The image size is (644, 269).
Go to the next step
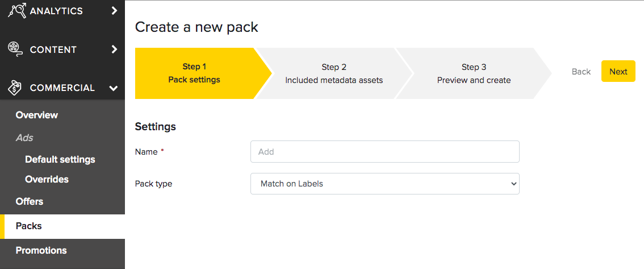[x=618, y=72]
